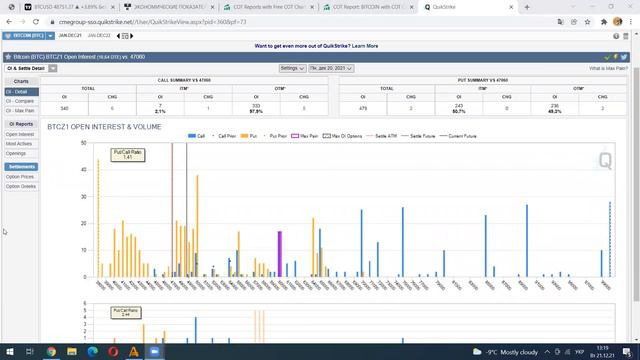
Task: Select the OI - Detail chart view
Action: pos(21,92)
